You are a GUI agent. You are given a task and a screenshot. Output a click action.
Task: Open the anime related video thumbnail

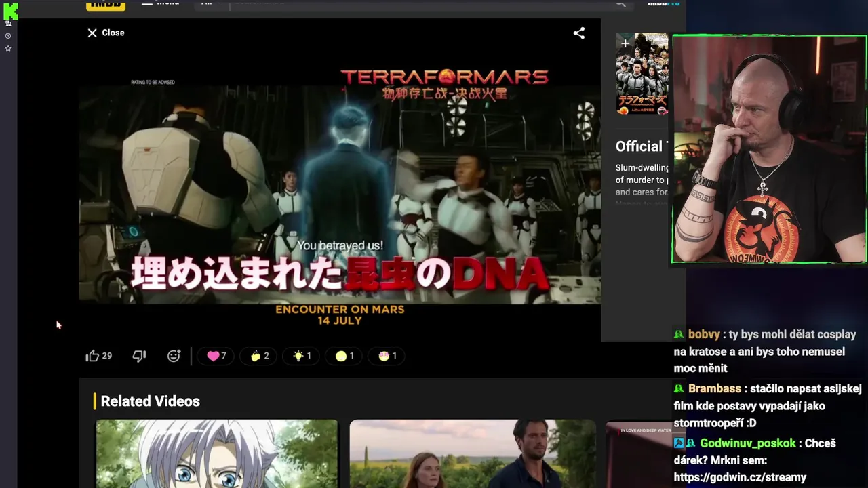pyautogui.click(x=216, y=453)
